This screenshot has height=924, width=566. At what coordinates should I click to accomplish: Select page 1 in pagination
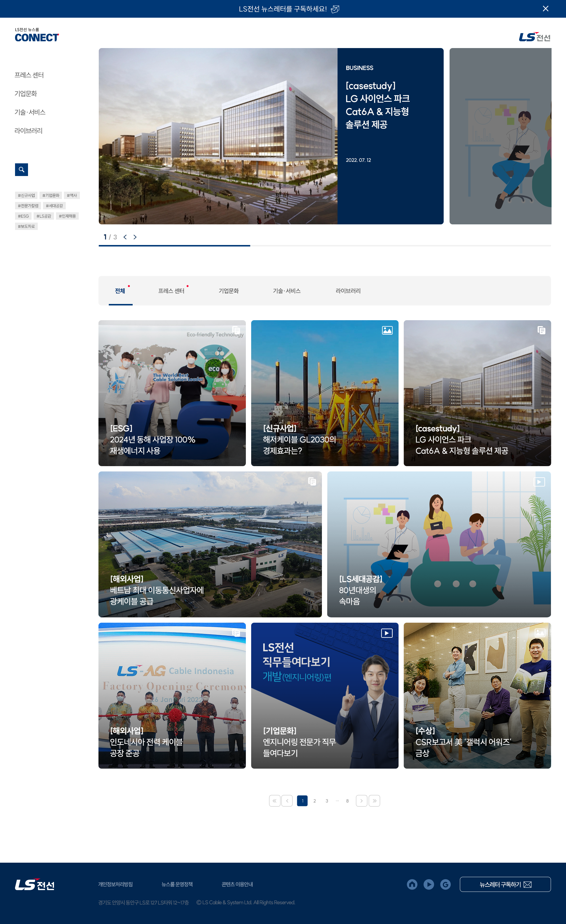click(302, 801)
